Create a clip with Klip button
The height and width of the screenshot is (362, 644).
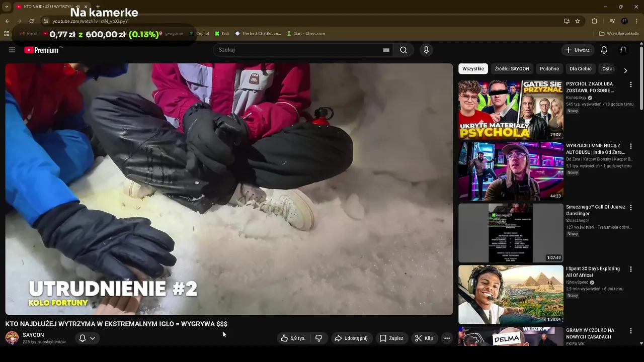coord(424,338)
